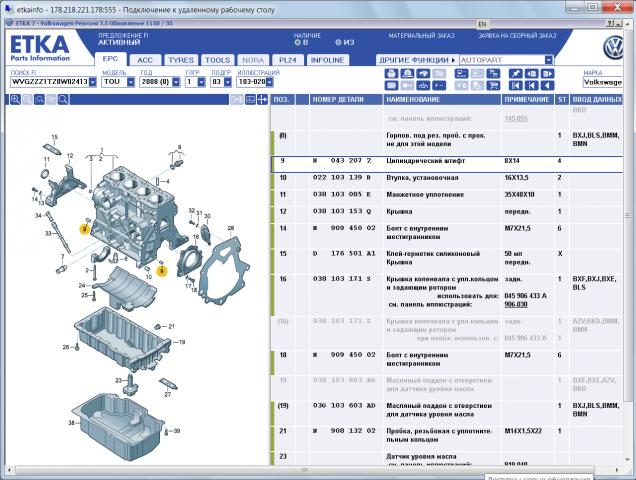Click the Volkswagen logo
Viewport: 636px width, 480px height.
[614, 48]
